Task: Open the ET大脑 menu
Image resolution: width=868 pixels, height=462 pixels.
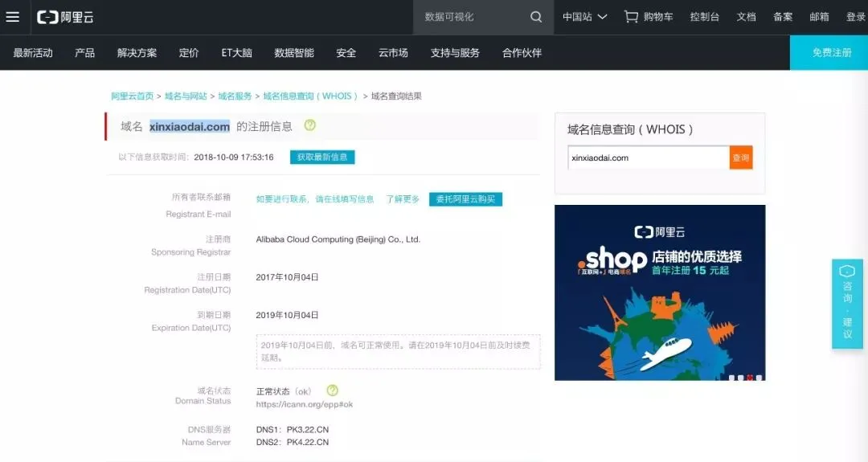Action: click(x=236, y=52)
